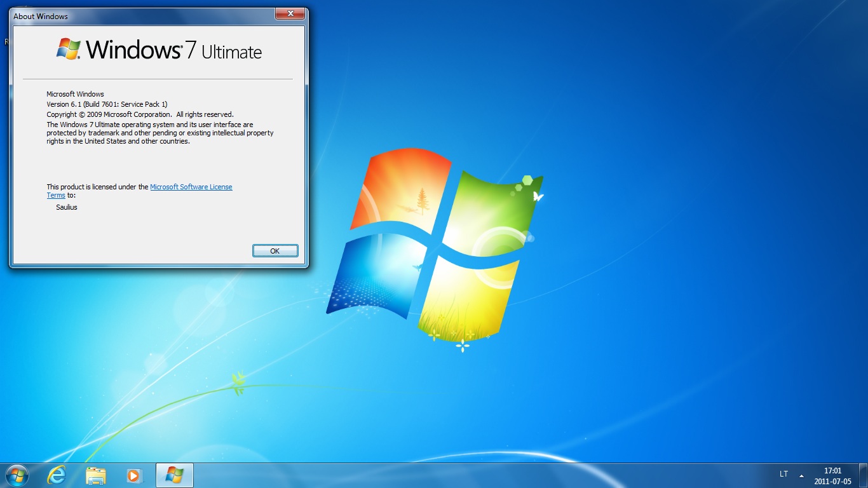
Task: Open Windows Explorer folder icon on taskbar
Action: [96, 475]
